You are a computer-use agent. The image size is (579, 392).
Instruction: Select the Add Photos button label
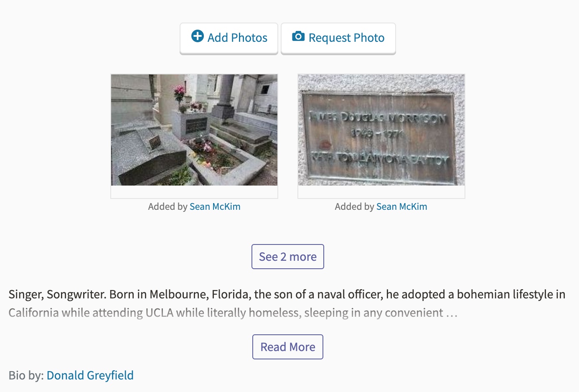(237, 38)
